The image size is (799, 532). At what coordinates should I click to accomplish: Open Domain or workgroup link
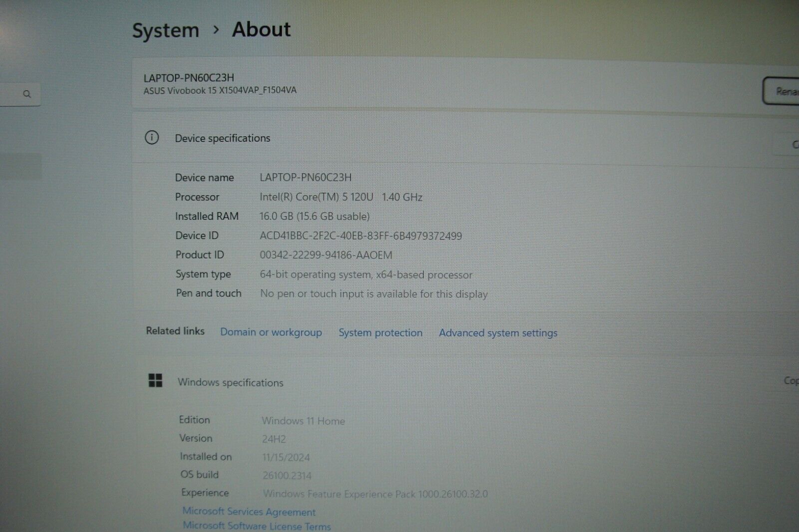271,332
